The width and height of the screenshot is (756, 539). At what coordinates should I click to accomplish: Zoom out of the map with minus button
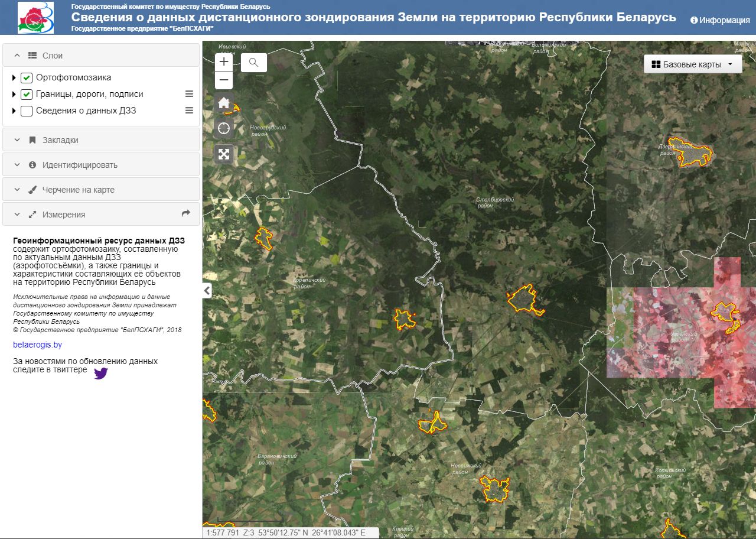point(224,80)
